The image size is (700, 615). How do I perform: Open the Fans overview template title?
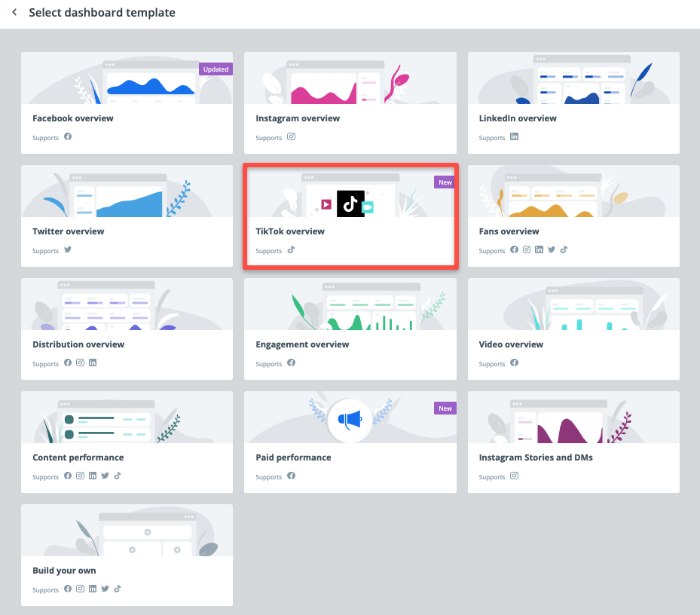[x=509, y=231]
